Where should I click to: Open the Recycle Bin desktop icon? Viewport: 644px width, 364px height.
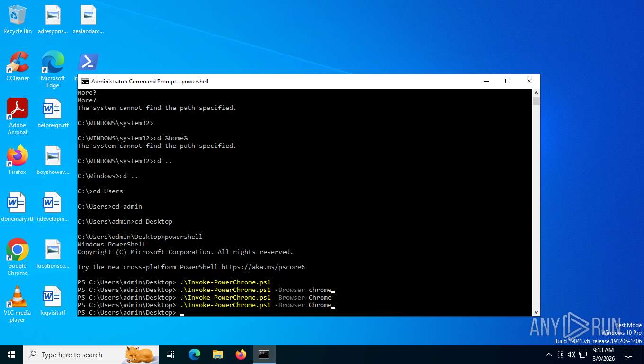click(18, 20)
